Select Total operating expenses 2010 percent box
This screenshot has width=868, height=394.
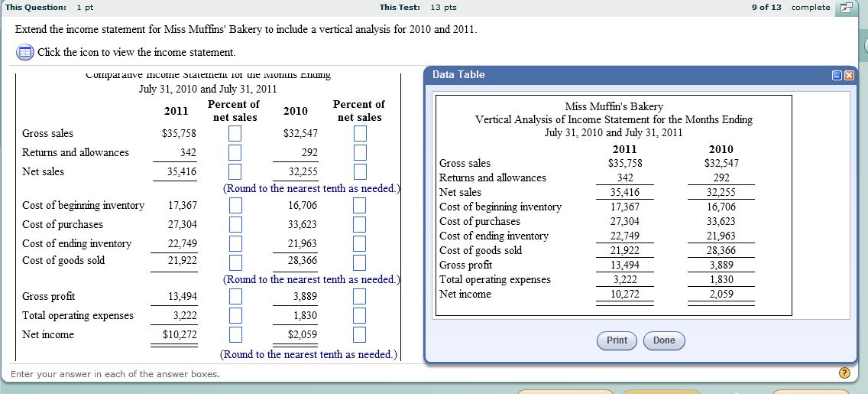pos(360,316)
